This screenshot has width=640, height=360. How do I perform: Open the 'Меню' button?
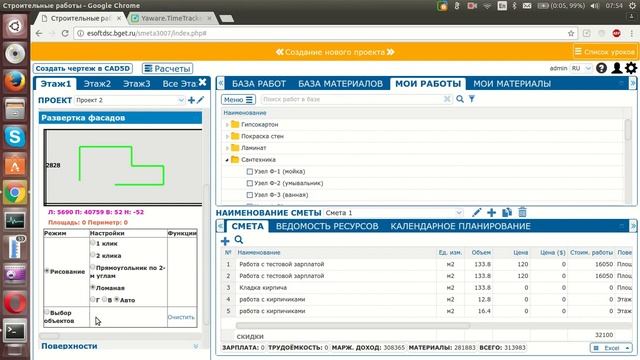[x=238, y=99]
